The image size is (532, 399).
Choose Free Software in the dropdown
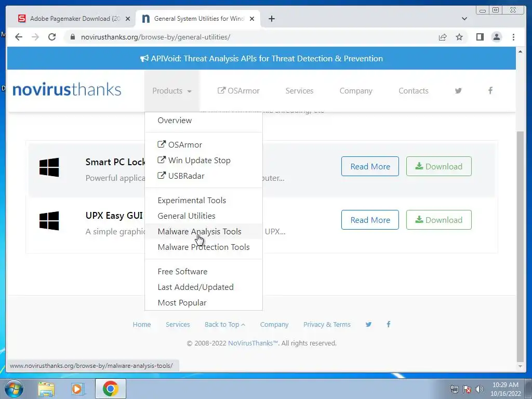coord(204,271)
